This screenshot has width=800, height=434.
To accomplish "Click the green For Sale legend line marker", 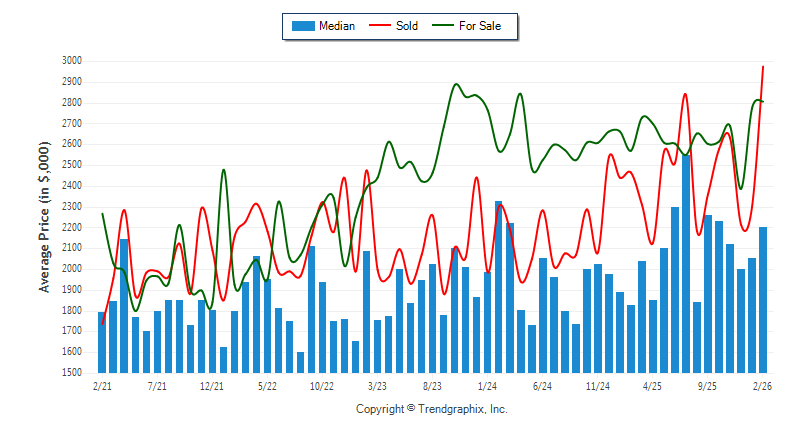I will (441, 26).
